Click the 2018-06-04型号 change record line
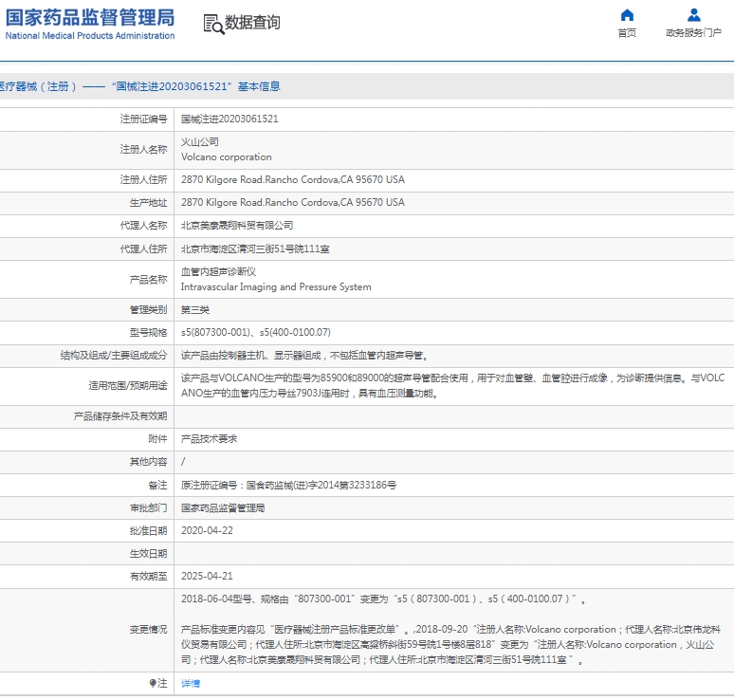The width and height of the screenshot is (734, 700). tap(383, 599)
